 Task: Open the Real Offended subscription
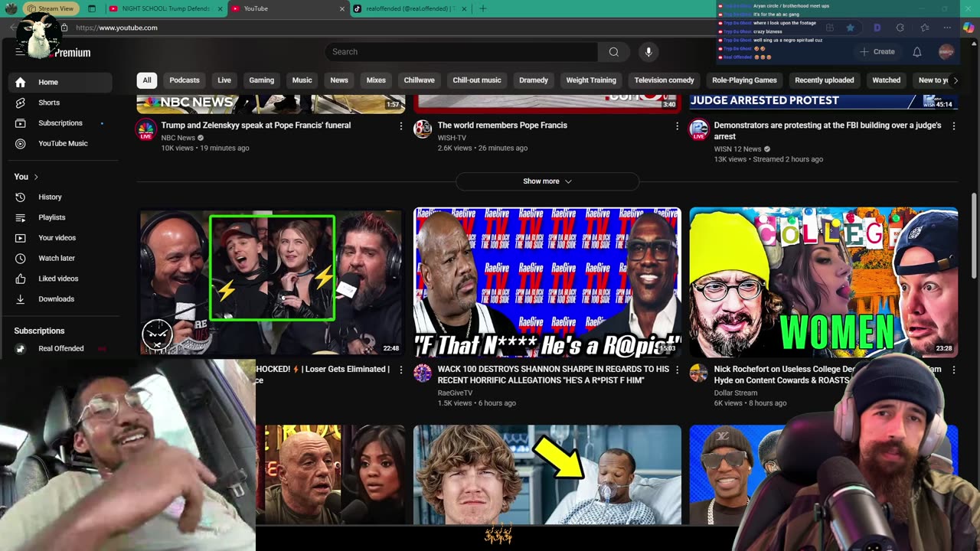click(x=60, y=349)
